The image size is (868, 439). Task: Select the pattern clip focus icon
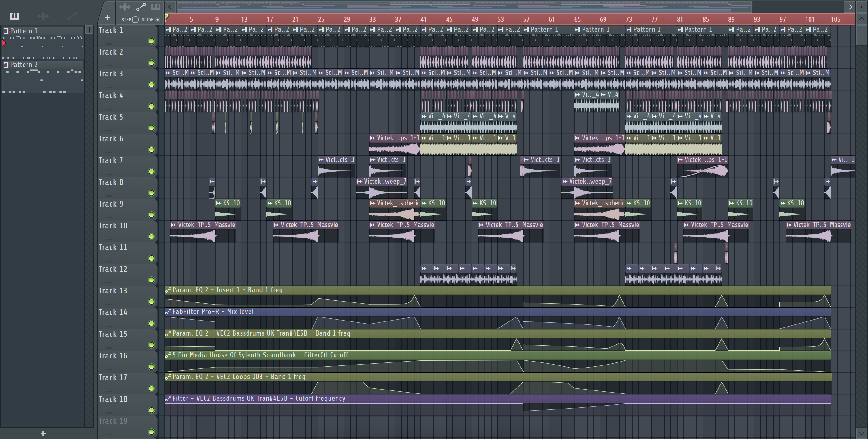pyautogui.click(x=156, y=7)
